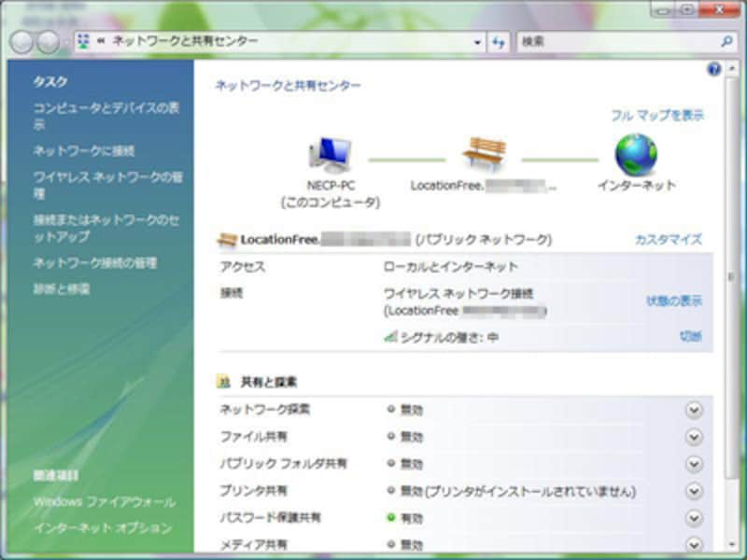This screenshot has width=747, height=560.
Task: Expand the ネットワーク探索 settings chevron
Action: coord(694,410)
